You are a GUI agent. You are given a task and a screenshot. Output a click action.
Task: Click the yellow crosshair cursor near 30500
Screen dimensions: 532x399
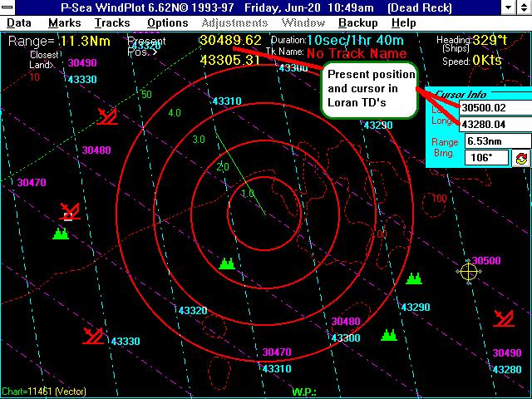[x=469, y=272]
